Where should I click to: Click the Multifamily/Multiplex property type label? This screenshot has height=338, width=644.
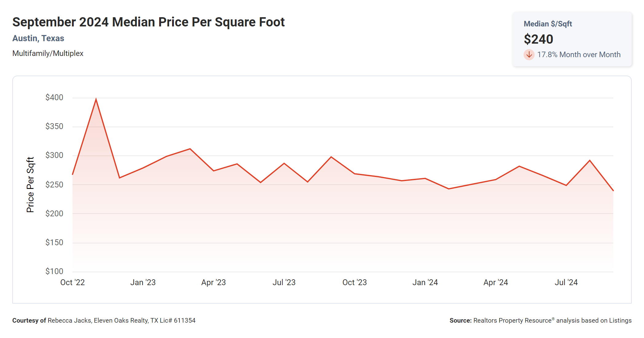[x=48, y=53]
